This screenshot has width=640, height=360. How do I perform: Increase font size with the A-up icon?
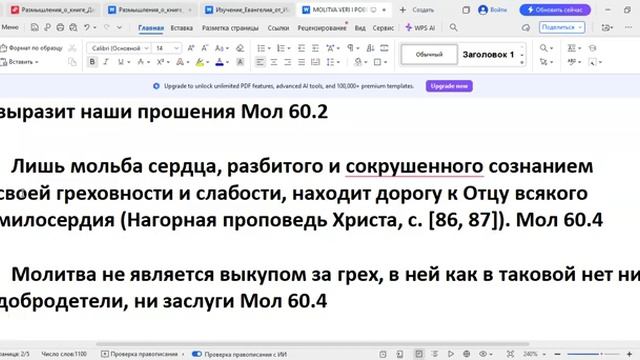tap(191, 48)
